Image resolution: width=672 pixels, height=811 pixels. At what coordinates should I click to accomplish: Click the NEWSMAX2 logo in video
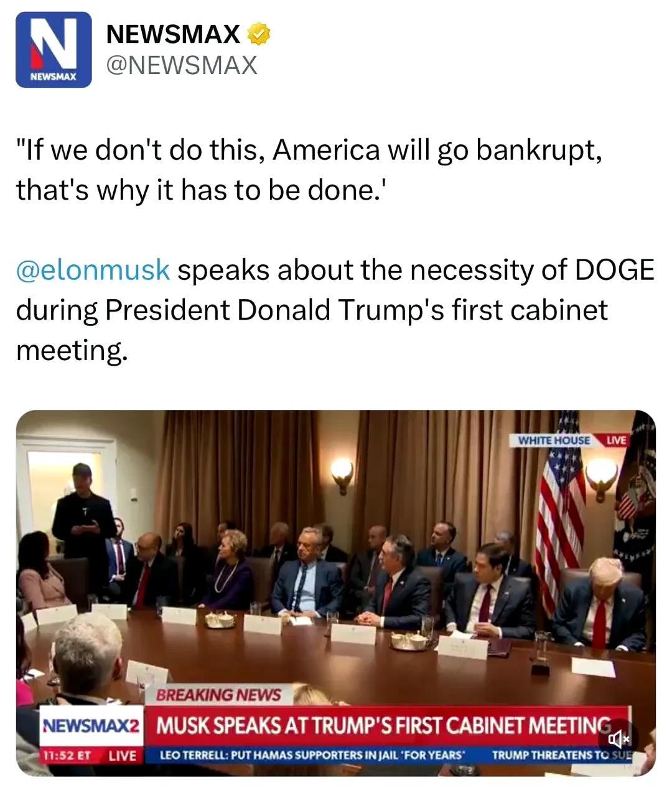point(91,726)
